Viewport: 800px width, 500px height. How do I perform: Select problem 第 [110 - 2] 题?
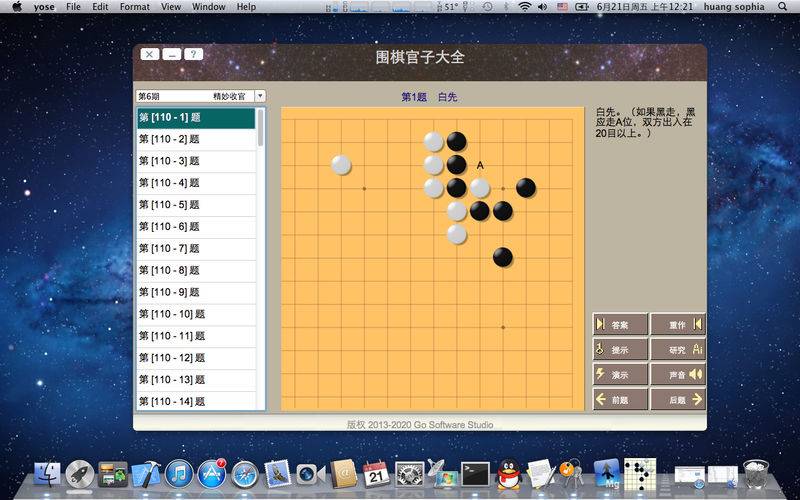click(x=196, y=139)
